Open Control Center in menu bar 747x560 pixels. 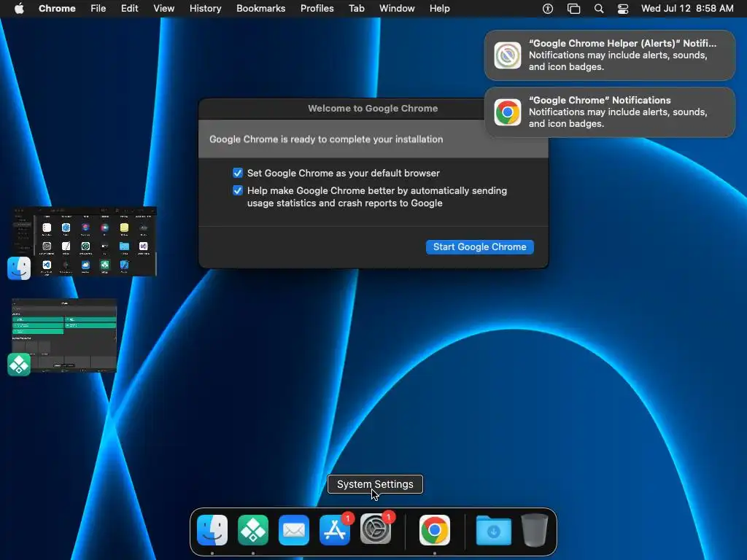[623, 9]
